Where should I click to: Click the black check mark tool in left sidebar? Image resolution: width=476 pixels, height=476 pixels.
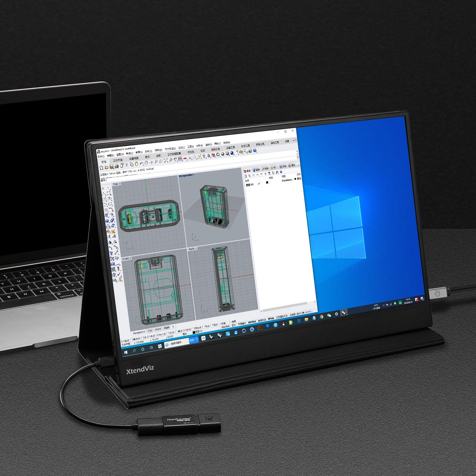pyautogui.click(x=119, y=274)
